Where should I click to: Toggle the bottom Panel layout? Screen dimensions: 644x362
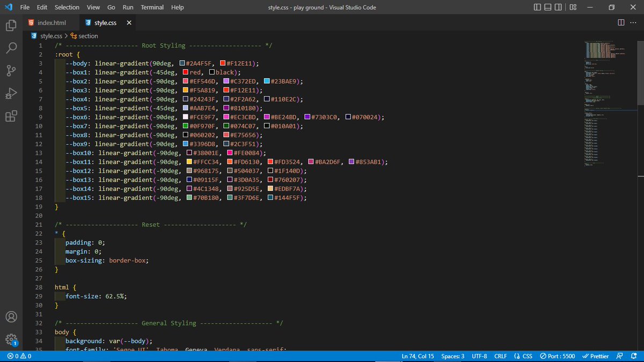(x=548, y=8)
